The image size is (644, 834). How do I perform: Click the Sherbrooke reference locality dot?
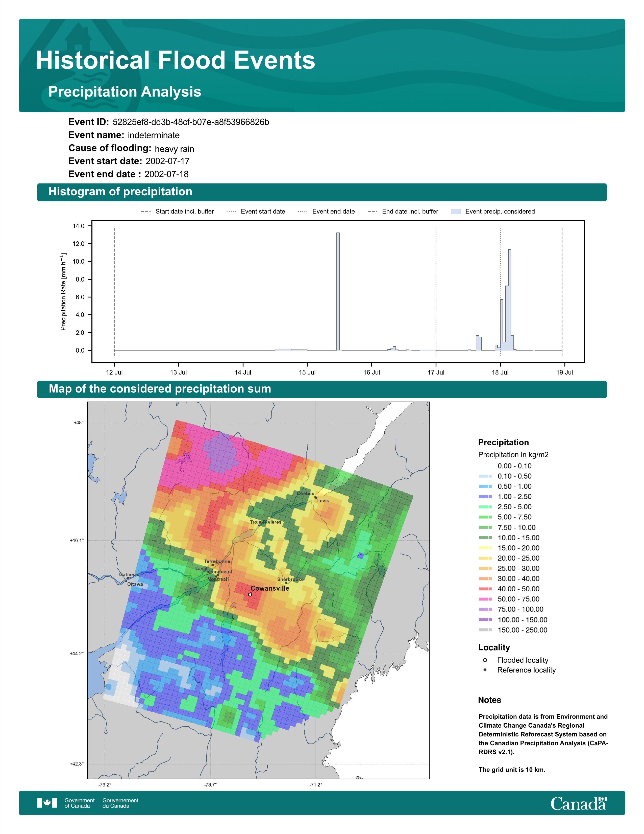point(286,583)
